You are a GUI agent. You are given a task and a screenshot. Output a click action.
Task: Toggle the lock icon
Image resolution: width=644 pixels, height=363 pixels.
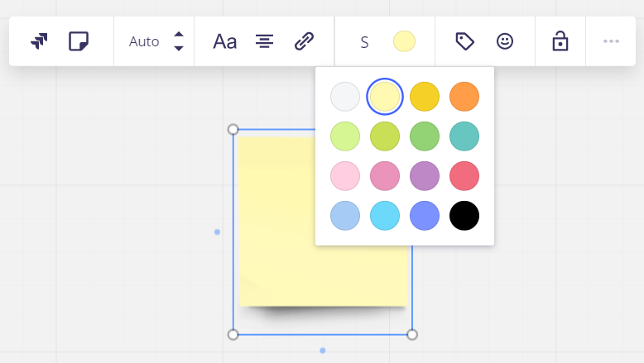coord(560,41)
